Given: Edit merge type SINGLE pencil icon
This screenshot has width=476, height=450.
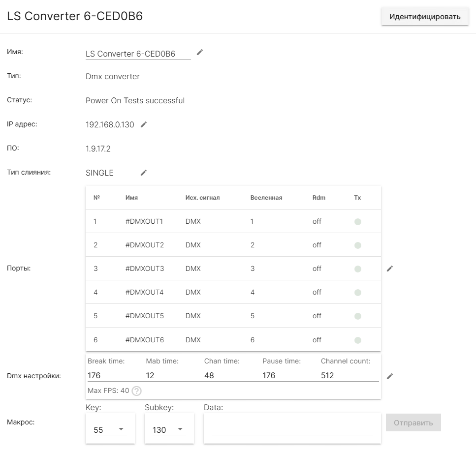Looking at the screenshot, I should [x=144, y=173].
